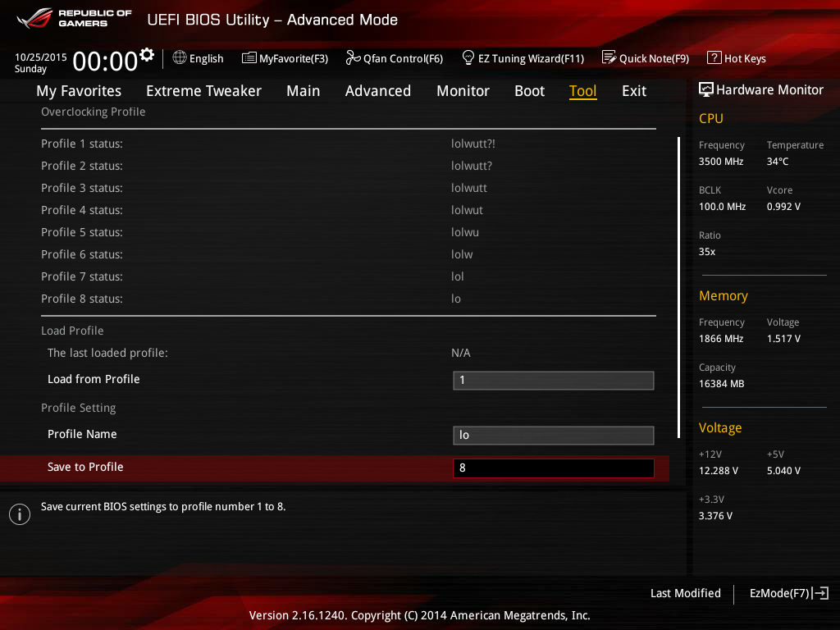
Task: Select the Tool tab
Action: tap(583, 91)
